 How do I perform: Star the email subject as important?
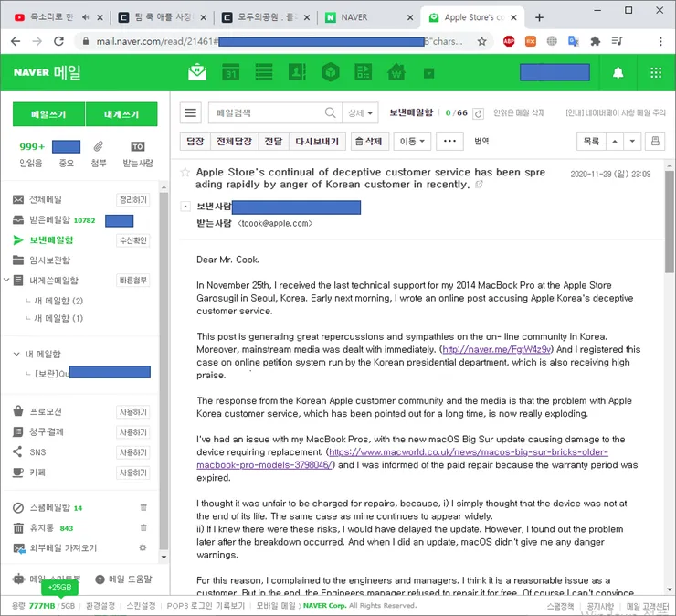click(185, 173)
